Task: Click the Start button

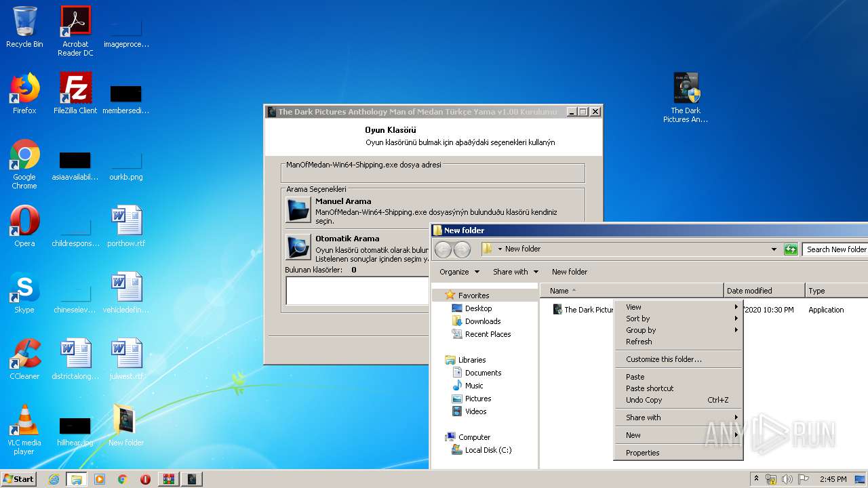Action: point(19,479)
